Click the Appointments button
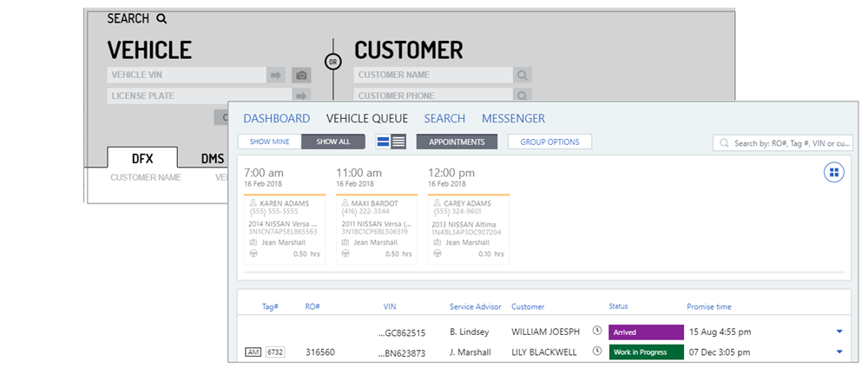 pos(457,141)
